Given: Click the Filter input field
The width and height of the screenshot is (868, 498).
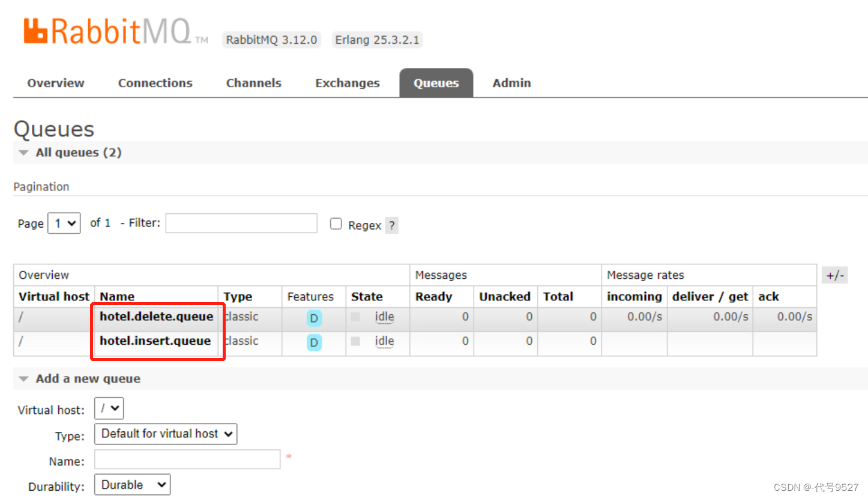Looking at the screenshot, I should coord(241,223).
